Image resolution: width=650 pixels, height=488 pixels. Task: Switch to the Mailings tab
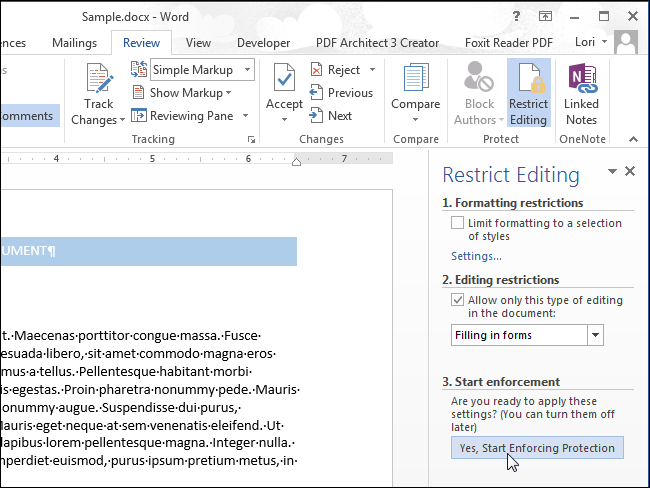click(76, 43)
